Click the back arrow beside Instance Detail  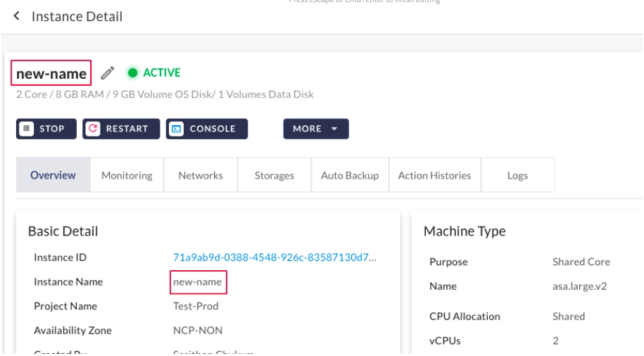(x=16, y=16)
